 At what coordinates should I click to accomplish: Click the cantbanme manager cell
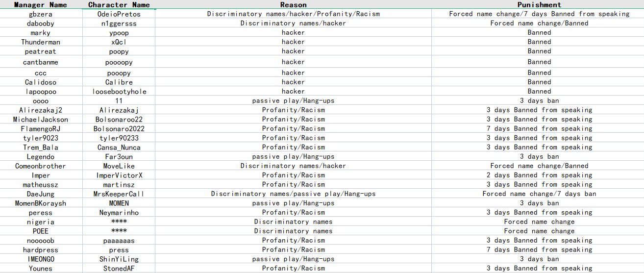41,62
